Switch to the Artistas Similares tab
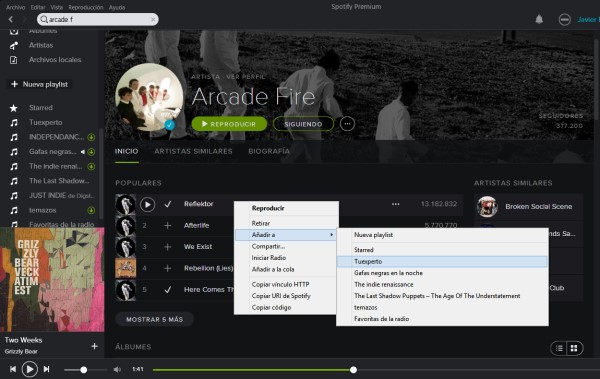Image resolution: width=600 pixels, height=379 pixels. coord(193,151)
